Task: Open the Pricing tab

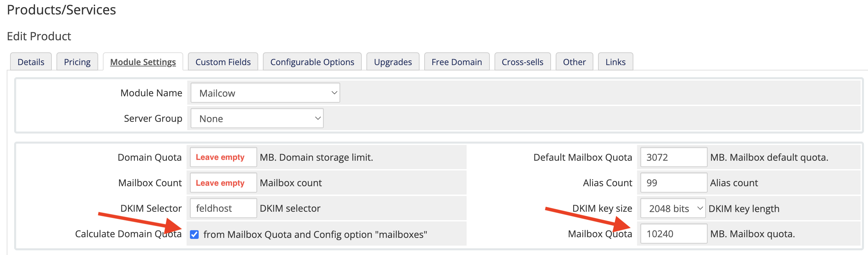Action: [77, 62]
